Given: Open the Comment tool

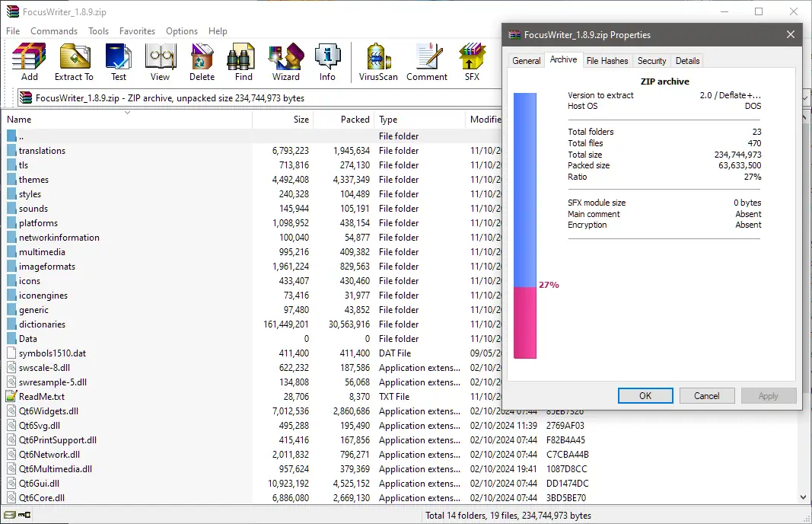Looking at the screenshot, I should click(x=427, y=62).
